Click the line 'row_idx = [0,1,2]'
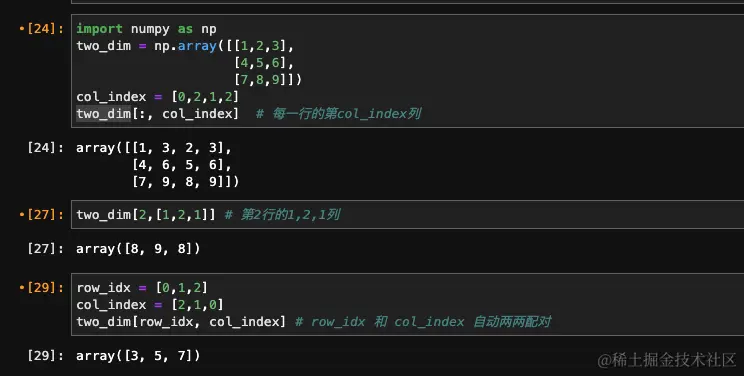Image resolution: width=744 pixels, height=376 pixels. [142, 288]
